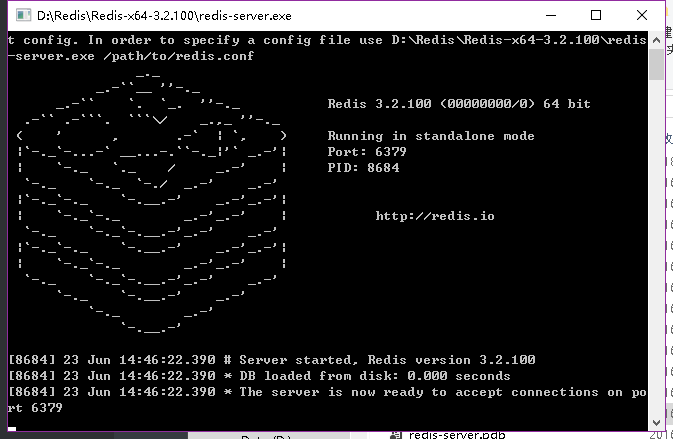Open the console window system menu icon
This screenshot has width=673, height=439.
23,15
